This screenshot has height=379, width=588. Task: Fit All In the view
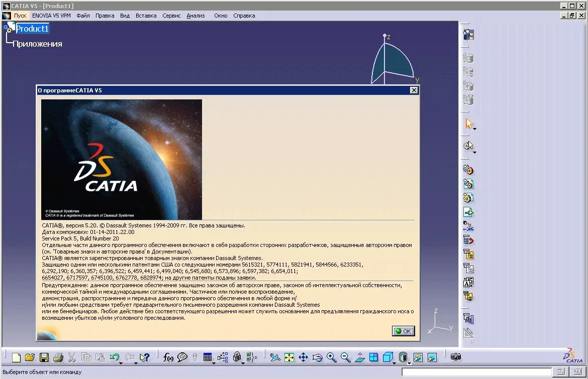pyautogui.click(x=289, y=357)
